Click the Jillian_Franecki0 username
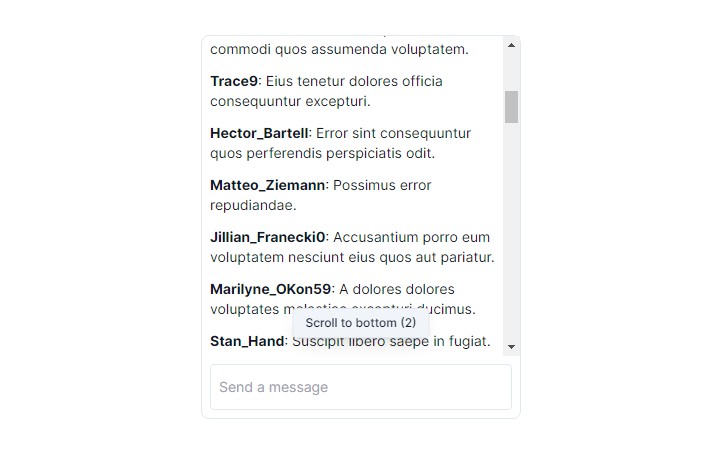711x453 pixels. (x=268, y=237)
